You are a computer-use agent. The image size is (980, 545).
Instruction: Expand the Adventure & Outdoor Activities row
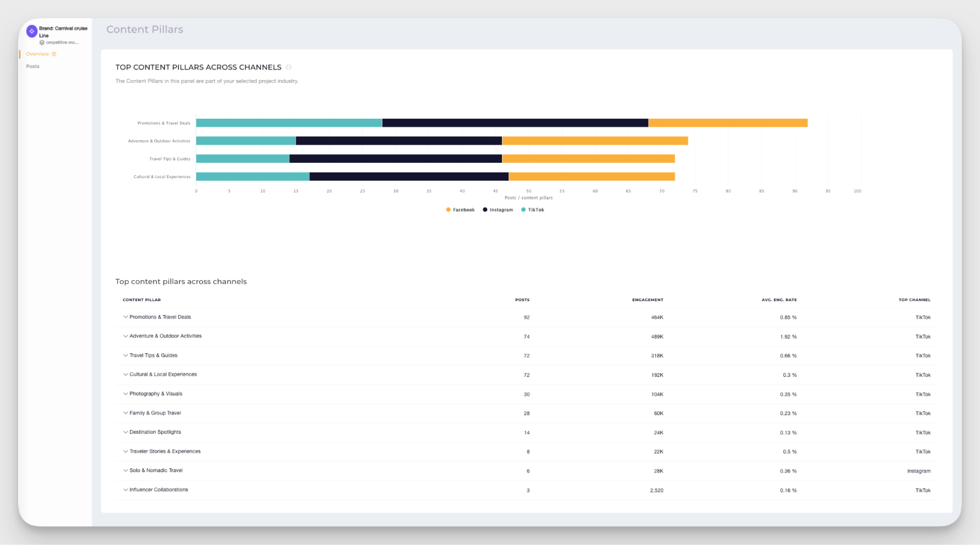point(126,336)
